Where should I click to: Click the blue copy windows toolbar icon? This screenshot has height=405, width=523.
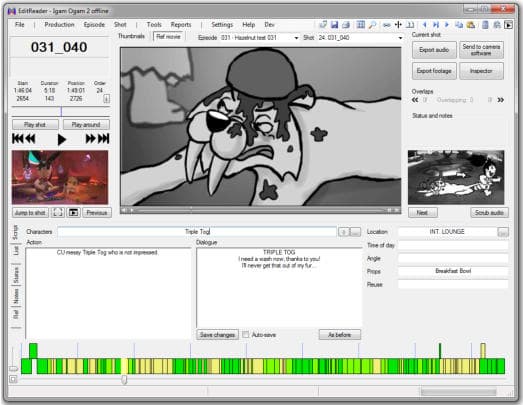(459, 25)
